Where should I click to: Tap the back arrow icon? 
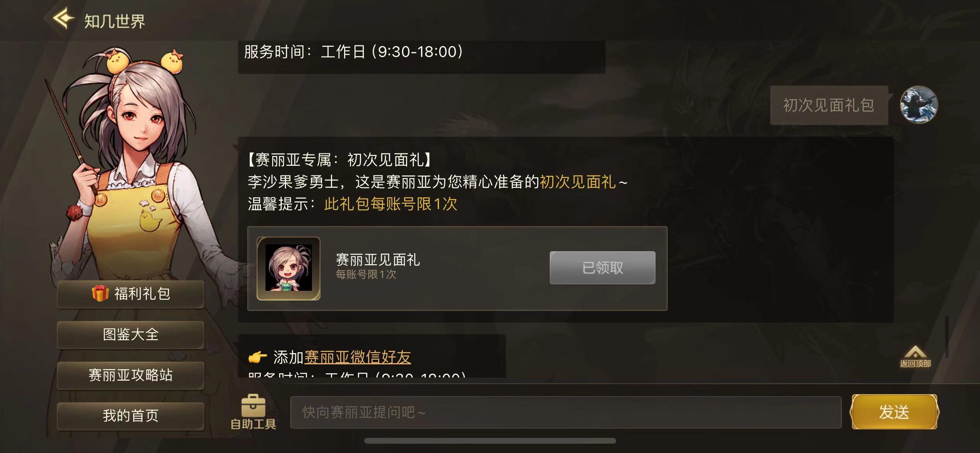(63, 19)
